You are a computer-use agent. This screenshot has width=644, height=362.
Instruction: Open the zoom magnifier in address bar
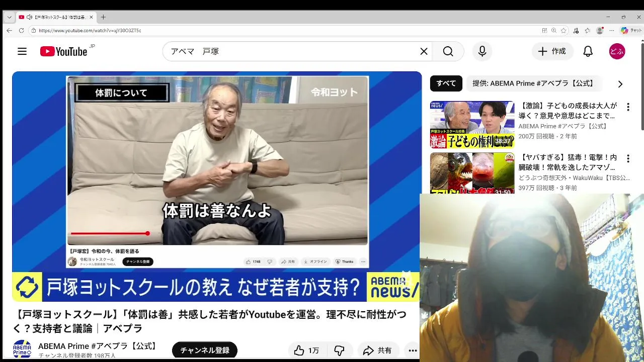[554, 30]
